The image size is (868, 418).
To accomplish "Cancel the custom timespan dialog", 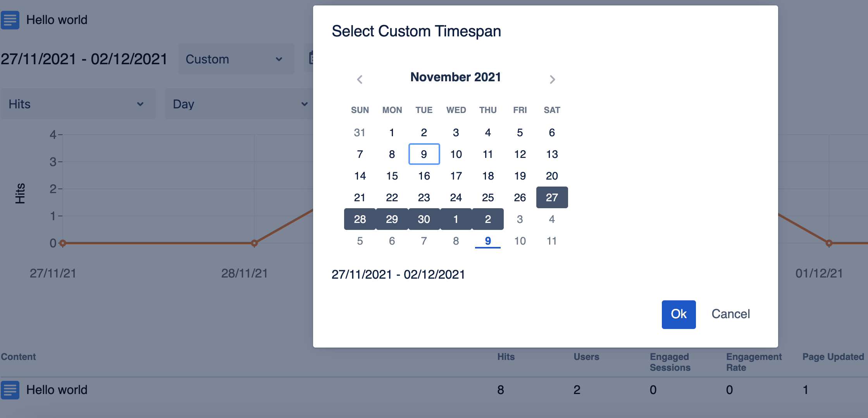I will coord(730,314).
